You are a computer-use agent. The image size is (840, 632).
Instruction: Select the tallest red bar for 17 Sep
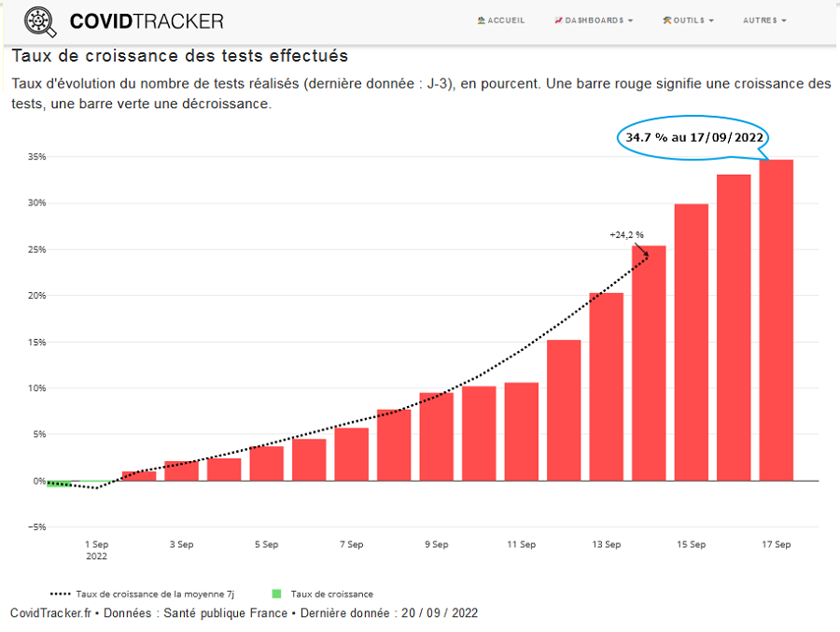pos(776,320)
